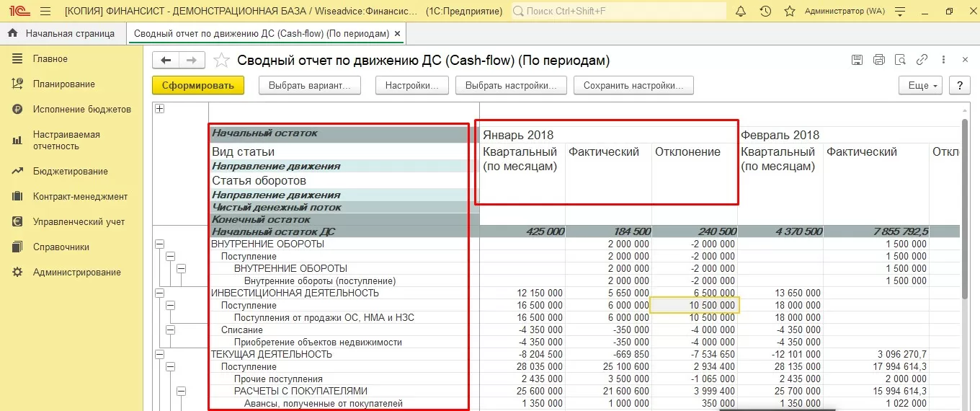Select cell with value 7 855 792,5
The width and height of the screenshot is (980, 411).
[x=876, y=231]
